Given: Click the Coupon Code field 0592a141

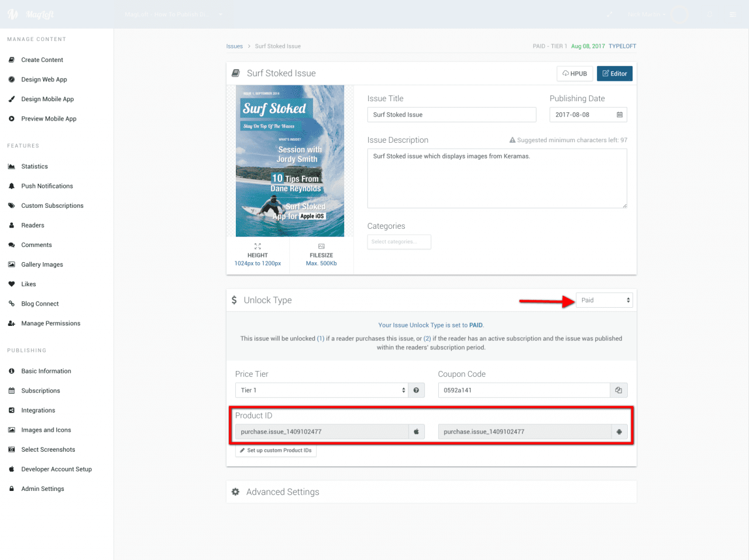Looking at the screenshot, I should coord(524,390).
